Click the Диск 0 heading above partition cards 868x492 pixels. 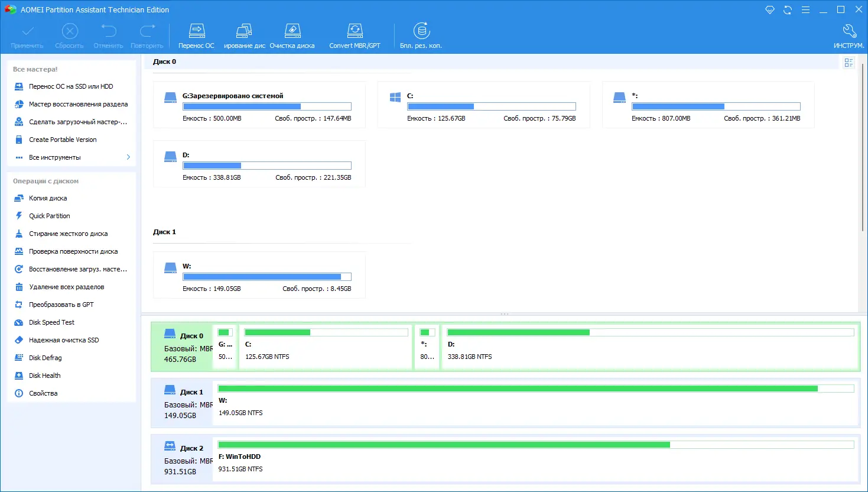164,61
